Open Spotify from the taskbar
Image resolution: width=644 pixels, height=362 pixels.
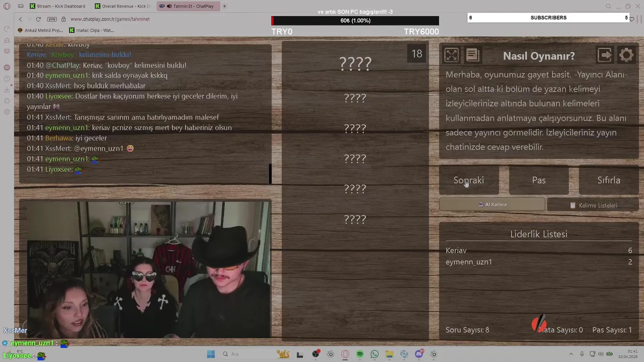click(x=360, y=354)
